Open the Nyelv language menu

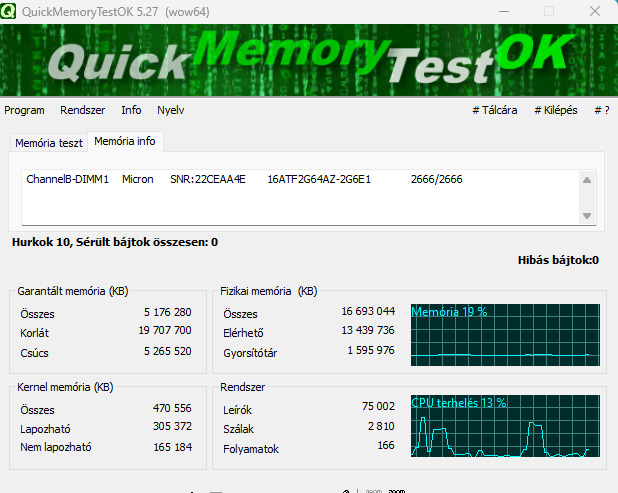[x=171, y=110]
